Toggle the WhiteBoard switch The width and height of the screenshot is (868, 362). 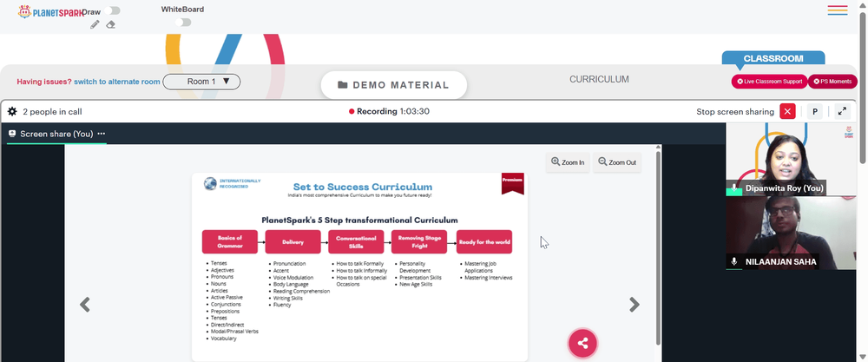point(183,23)
